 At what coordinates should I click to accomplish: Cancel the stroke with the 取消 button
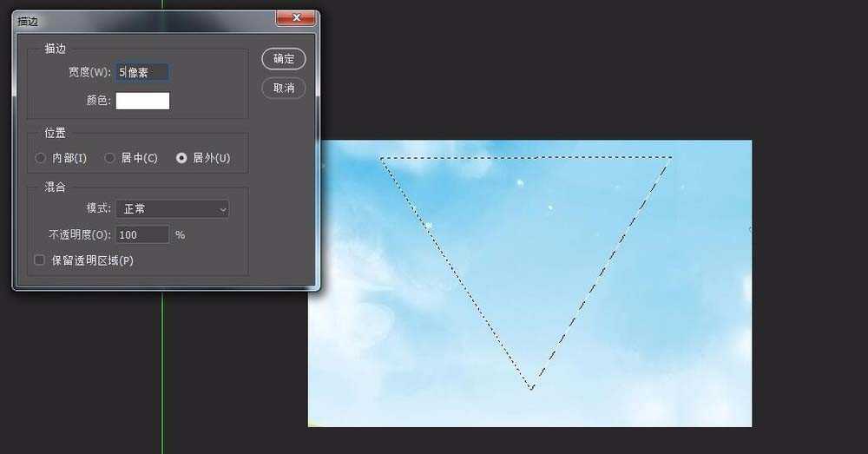click(284, 88)
